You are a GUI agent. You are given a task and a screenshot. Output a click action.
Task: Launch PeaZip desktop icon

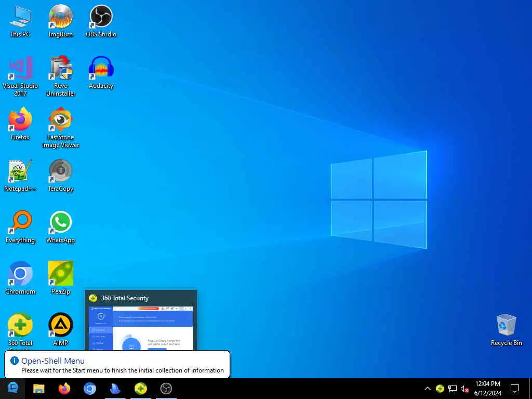(x=60, y=278)
